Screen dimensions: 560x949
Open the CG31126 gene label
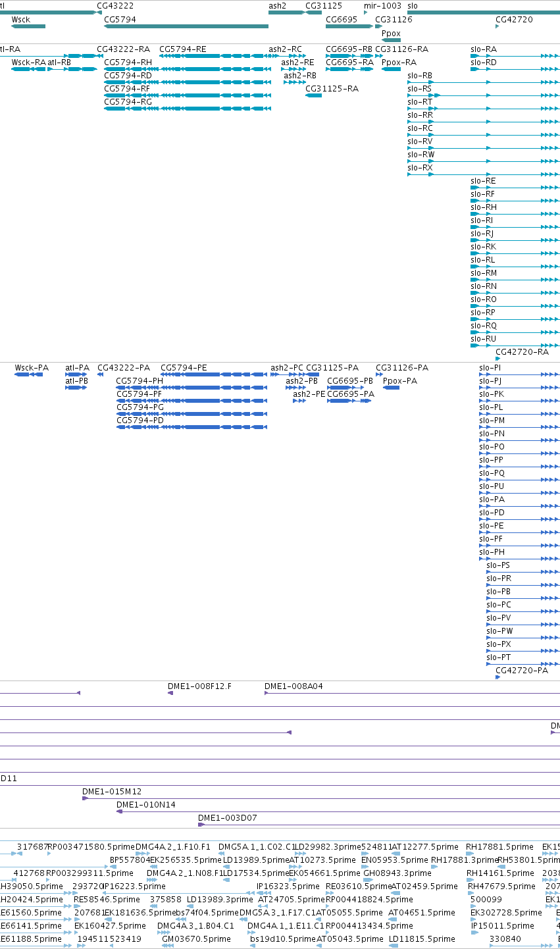[394, 20]
